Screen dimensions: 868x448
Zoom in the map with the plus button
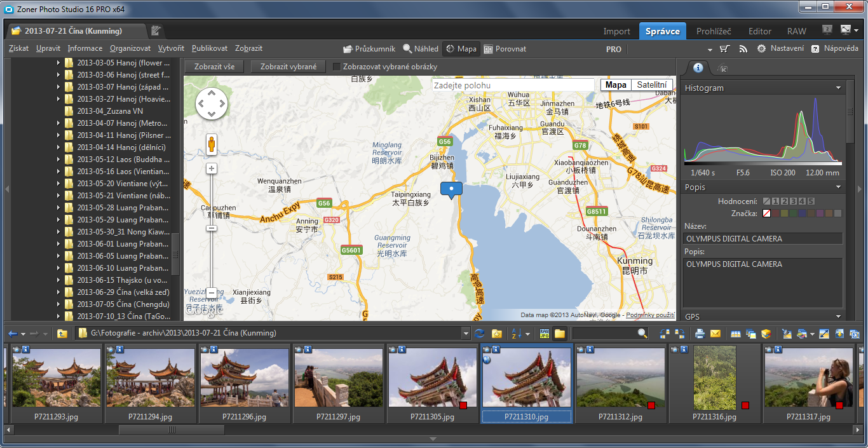[212, 168]
